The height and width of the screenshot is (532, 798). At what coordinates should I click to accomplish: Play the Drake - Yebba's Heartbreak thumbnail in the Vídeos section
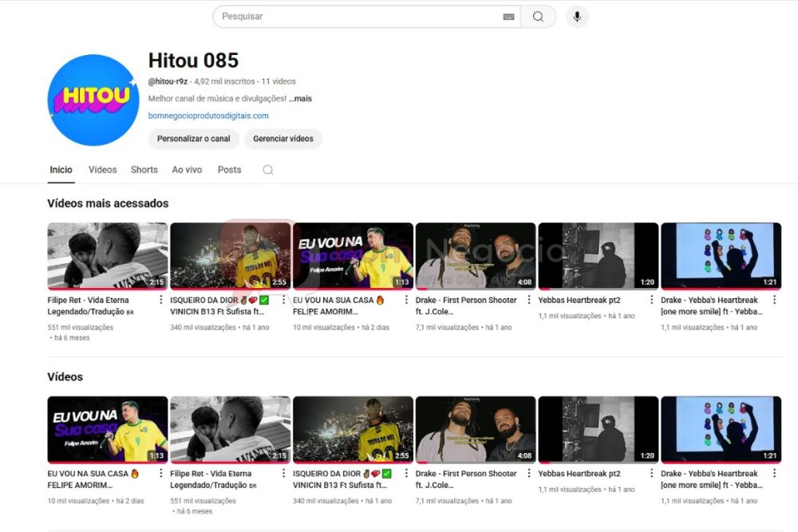point(721,430)
